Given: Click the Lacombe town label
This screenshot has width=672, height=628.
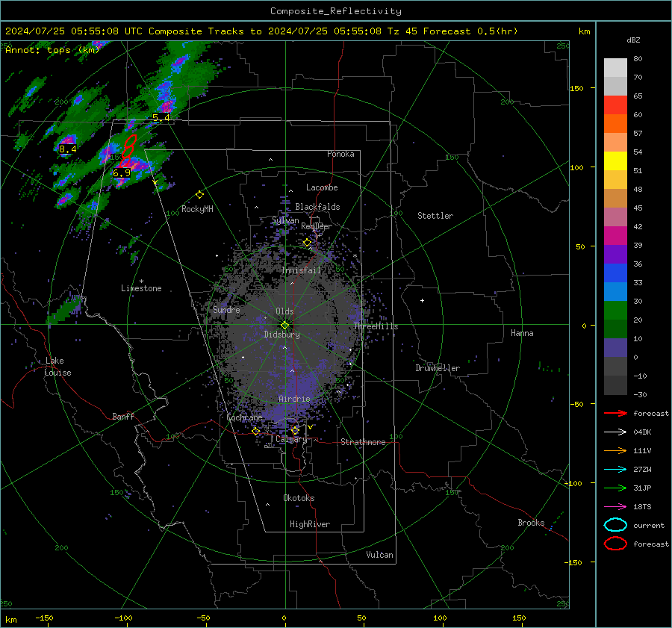Looking at the screenshot, I should 322,187.
